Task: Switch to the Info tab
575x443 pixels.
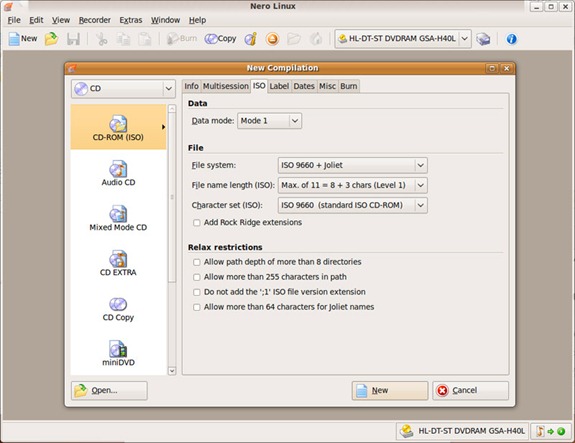Action: (191, 86)
